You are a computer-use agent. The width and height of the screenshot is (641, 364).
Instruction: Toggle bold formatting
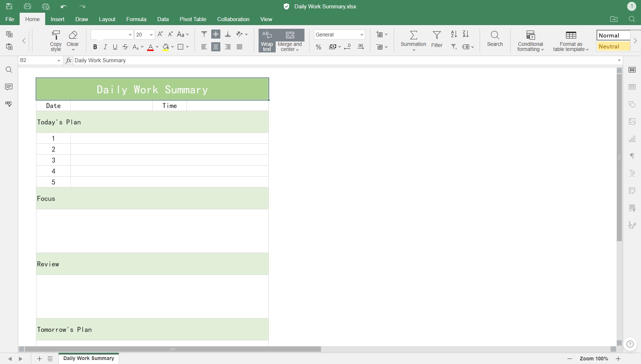click(x=95, y=47)
